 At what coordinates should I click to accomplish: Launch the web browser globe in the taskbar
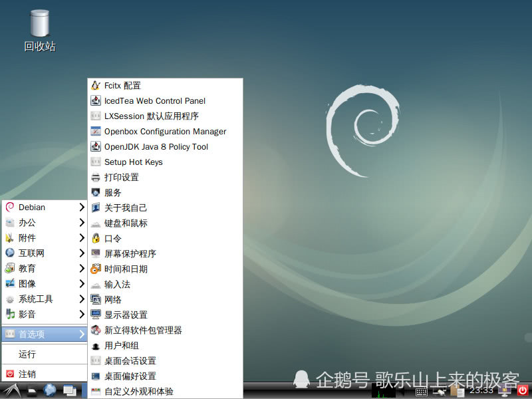49,390
